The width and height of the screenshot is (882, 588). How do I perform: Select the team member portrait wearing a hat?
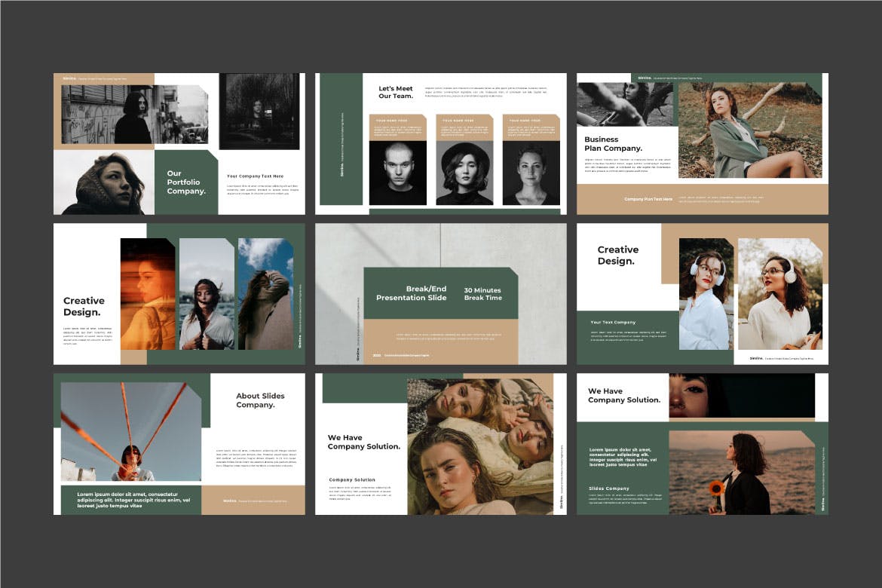click(x=464, y=173)
